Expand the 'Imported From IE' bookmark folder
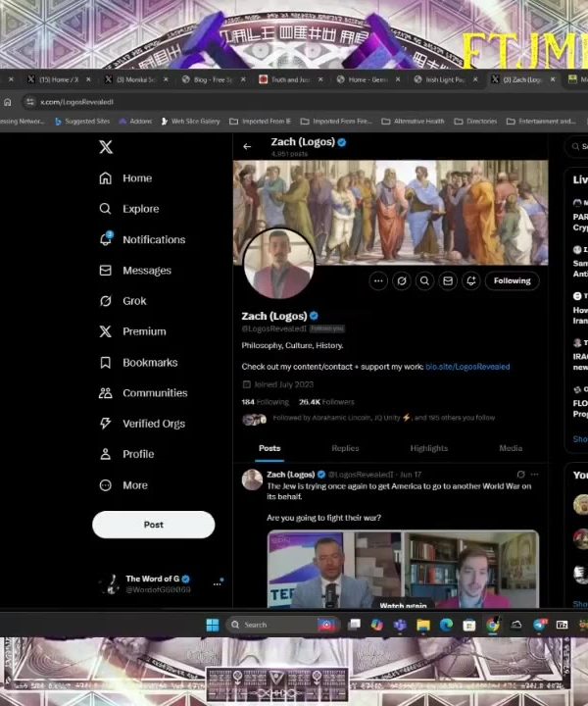The width and height of the screenshot is (588, 706). pyautogui.click(x=261, y=122)
